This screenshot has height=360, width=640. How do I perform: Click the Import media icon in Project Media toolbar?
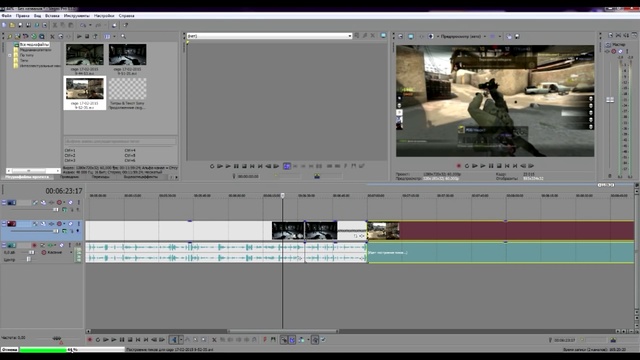tap(9, 36)
